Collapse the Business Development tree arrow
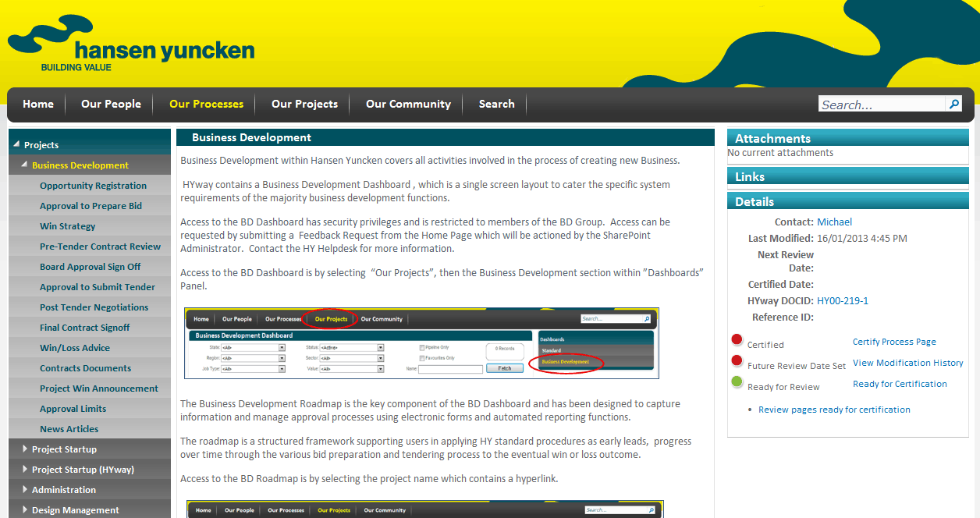This screenshot has height=518, width=980. tap(24, 165)
